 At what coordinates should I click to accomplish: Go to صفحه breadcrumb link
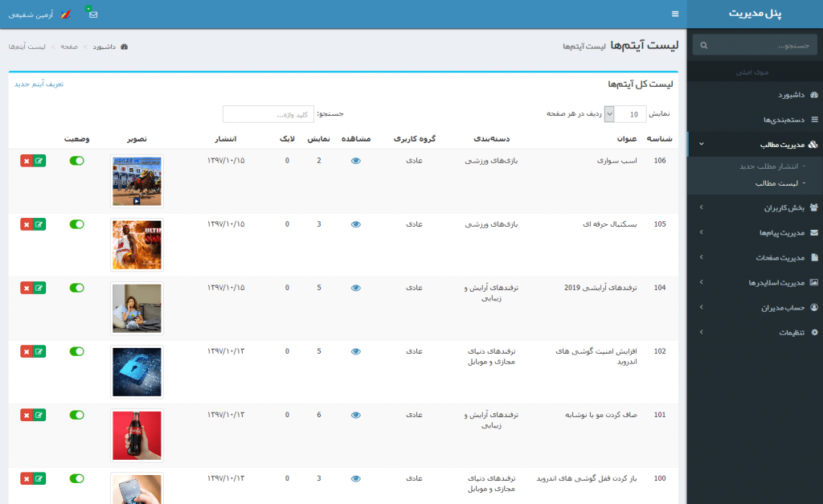click(x=69, y=47)
